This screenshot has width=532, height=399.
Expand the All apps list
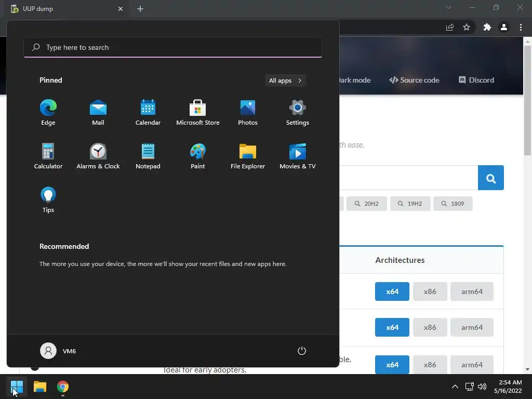pos(285,81)
